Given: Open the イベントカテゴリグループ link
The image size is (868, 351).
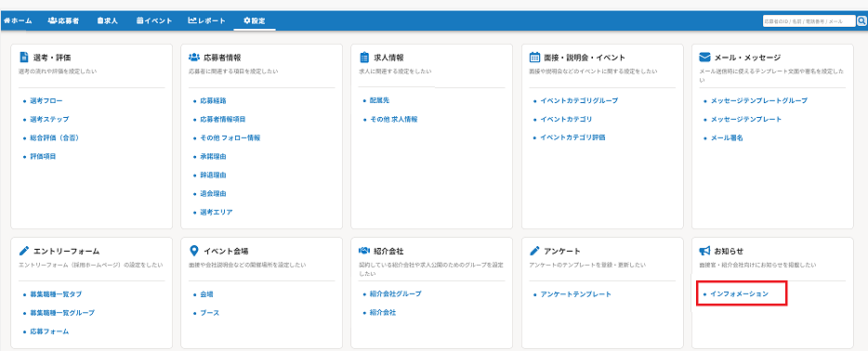Looking at the screenshot, I should coord(579,100).
